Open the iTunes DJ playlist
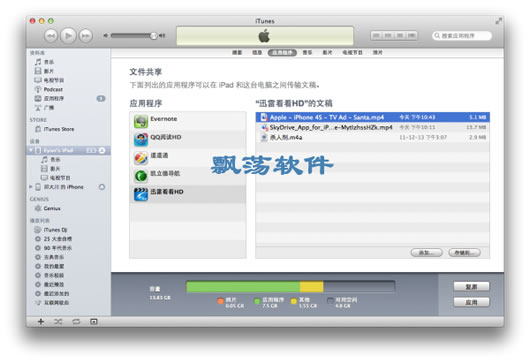The image size is (530, 363). coord(51,230)
